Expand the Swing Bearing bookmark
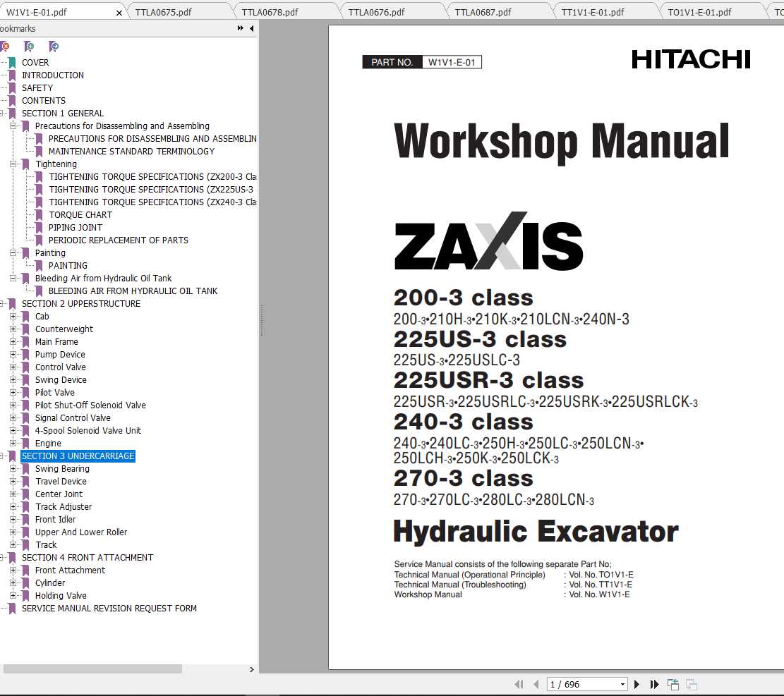The width and height of the screenshot is (784, 696). [x=13, y=469]
